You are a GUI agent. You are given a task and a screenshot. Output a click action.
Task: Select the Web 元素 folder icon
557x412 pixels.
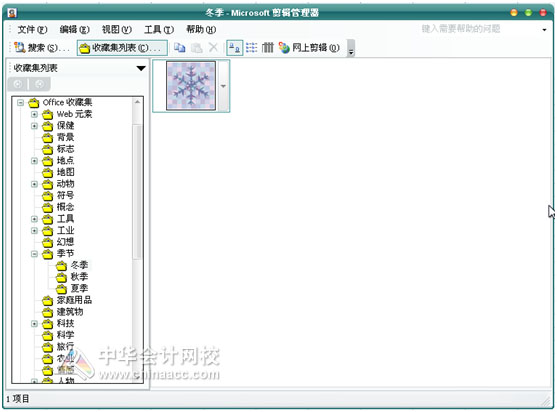tap(48, 115)
